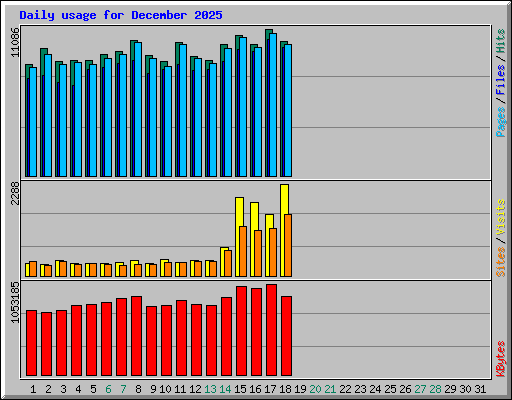The image size is (512, 400).
Task: Click green weekend day 7 label
Action: [x=123, y=389]
